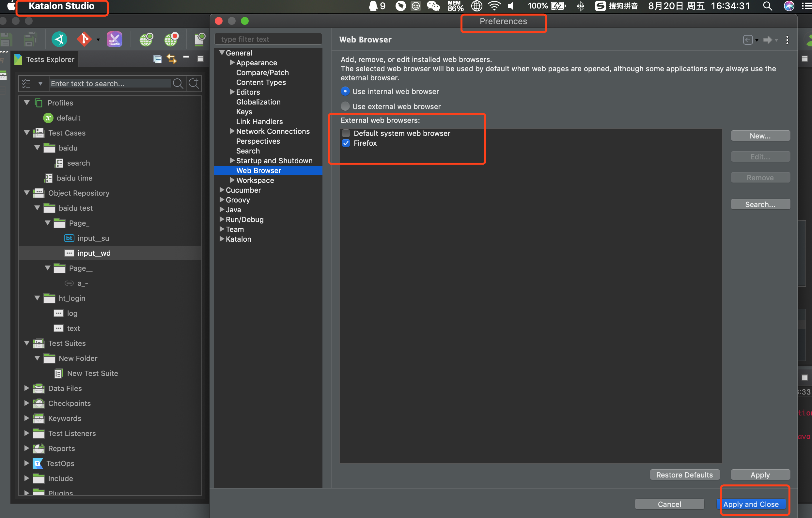
Task: Open advanced search magnifier with plus
Action: [194, 83]
